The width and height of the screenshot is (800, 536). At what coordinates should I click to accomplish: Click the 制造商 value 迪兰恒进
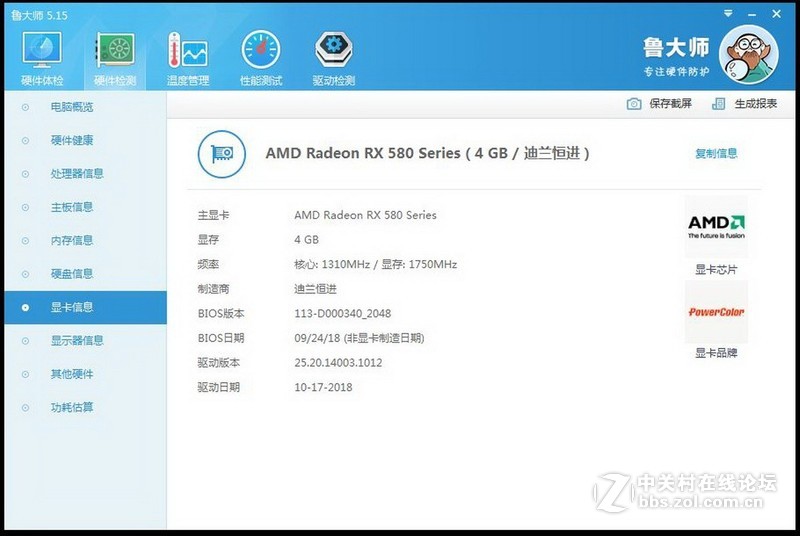pyautogui.click(x=315, y=289)
